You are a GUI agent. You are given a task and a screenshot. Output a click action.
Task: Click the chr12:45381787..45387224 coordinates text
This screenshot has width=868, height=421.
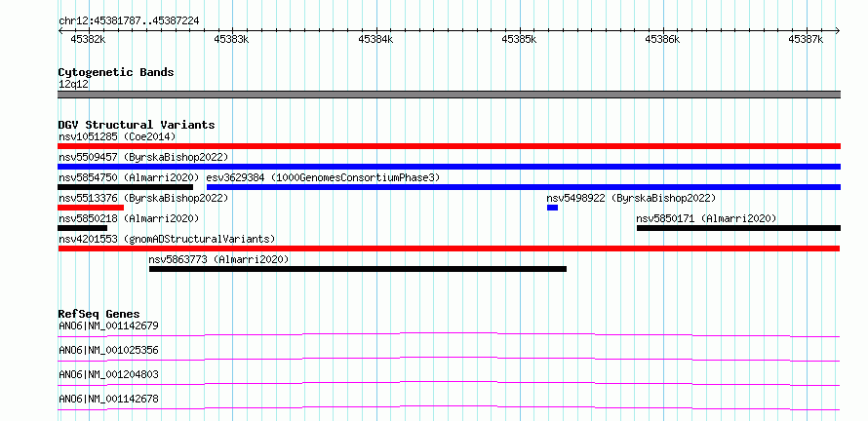129,21
